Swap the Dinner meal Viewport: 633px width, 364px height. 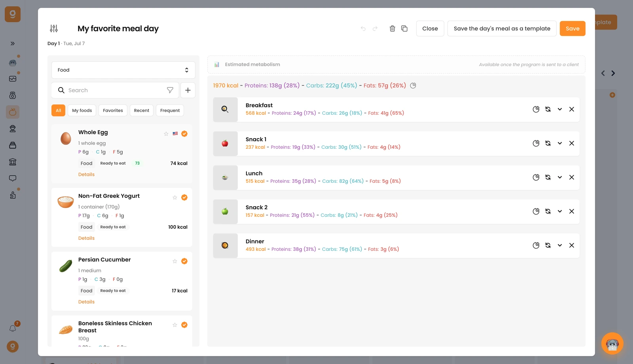point(548,245)
